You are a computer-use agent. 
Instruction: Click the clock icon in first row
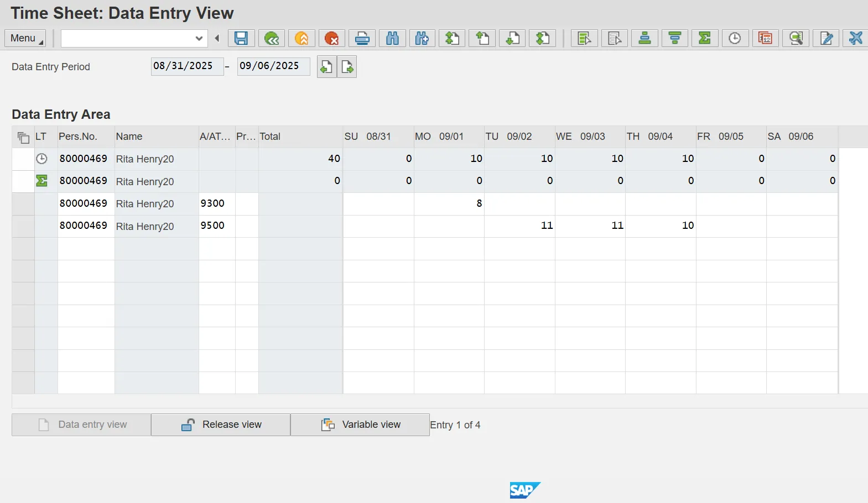(x=41, y=159)
